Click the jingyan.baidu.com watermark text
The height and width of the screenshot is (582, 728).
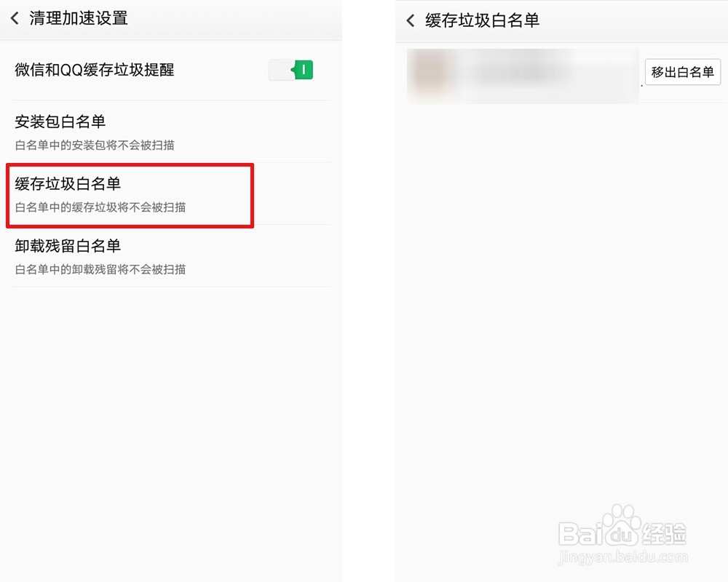623,557
